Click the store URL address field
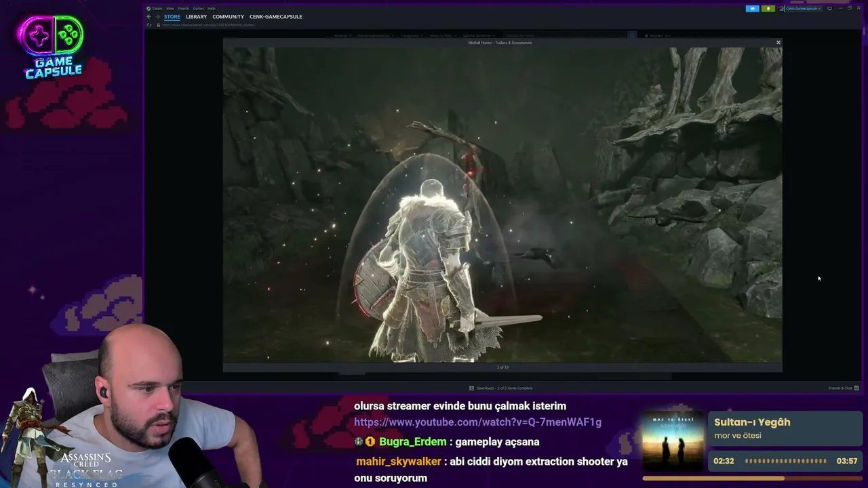868x488 pixels. click(x=208, y=25)
